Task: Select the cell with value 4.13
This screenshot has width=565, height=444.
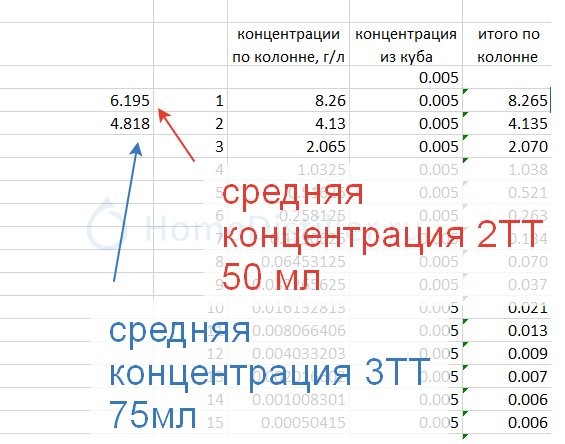Action: coord(288,123)
